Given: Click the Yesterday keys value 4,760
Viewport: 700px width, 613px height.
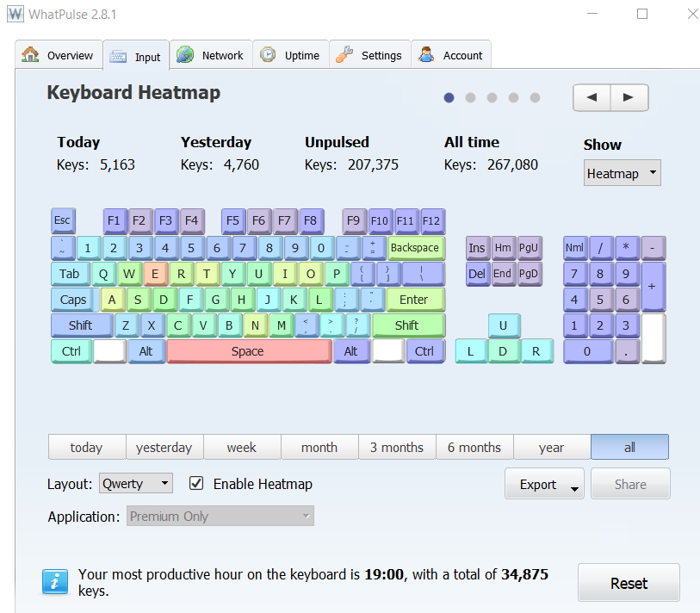Looking at the screenshot, I should click(242, 164).
